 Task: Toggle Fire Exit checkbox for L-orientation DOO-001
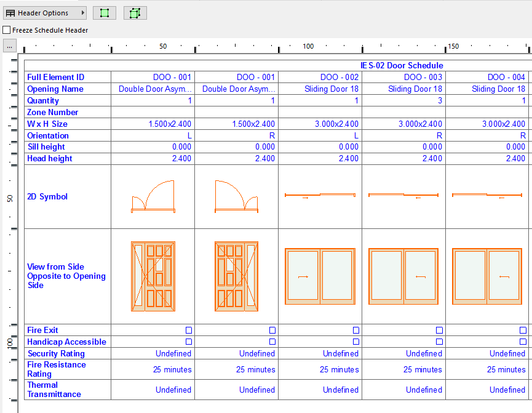pyautogui.click(x=189, y=330)
